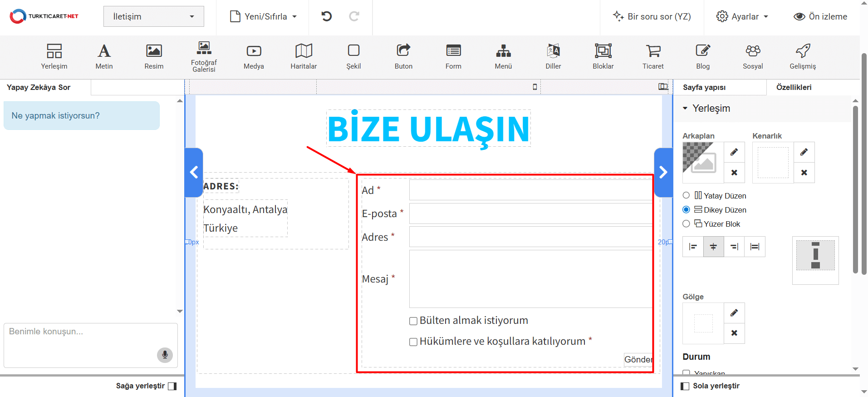Choose the Yüzer Blok radio option
The height and width of the screenshot is (397, 868).
pos(686,223)
